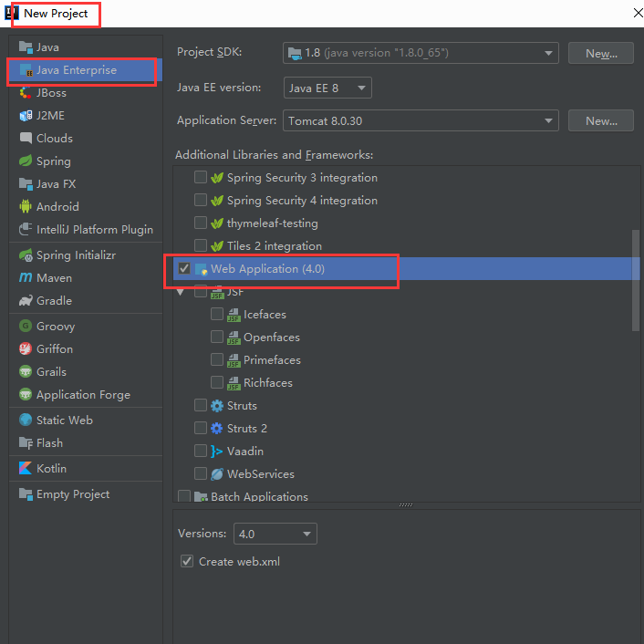Click the Kotlin logo icon
The image size is (644, 644).
pyautogui.click(x=26, y=468)
